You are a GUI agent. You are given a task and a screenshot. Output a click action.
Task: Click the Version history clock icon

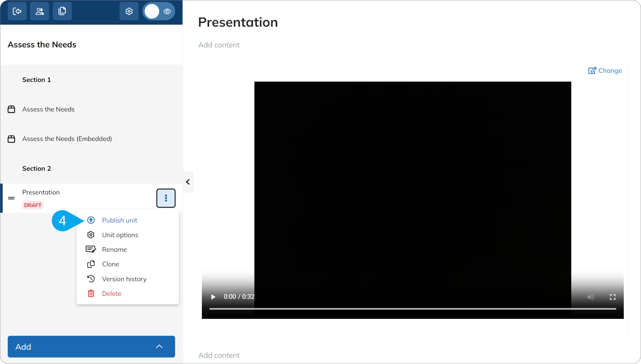click(x=91, y=279)
